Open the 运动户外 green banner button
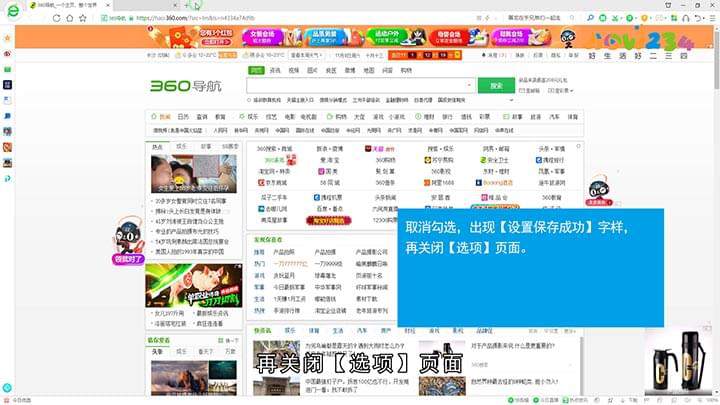This screenshot has height=405, width=720. click(387, 37)
